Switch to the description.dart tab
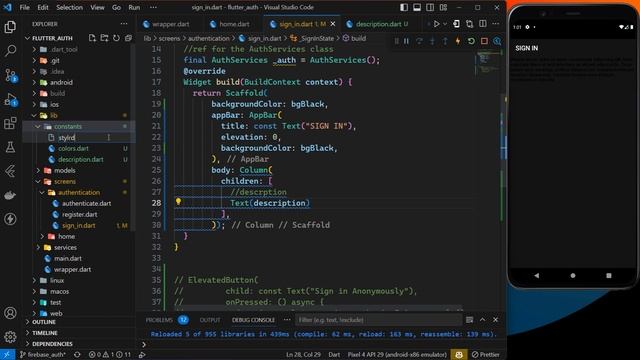The image size is (640, 360). [x=378, y=24]
